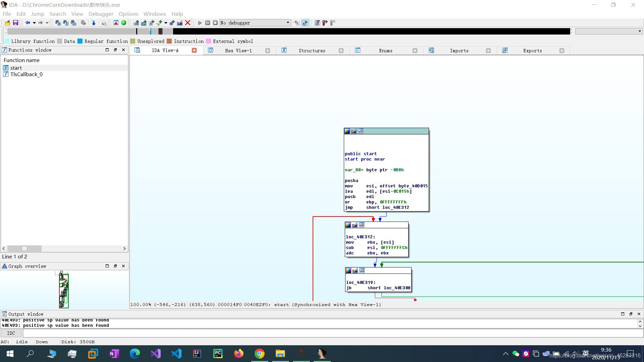This screenshot has height=362, width=644.
Task: Open the Debugger menu
Action: [101, 14]
